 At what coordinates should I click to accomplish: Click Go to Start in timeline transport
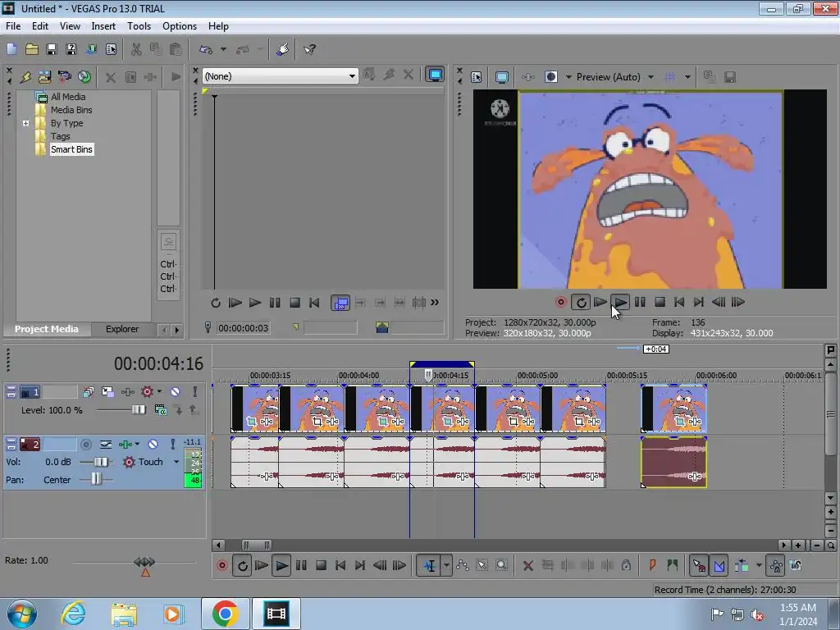coord(340,565)
